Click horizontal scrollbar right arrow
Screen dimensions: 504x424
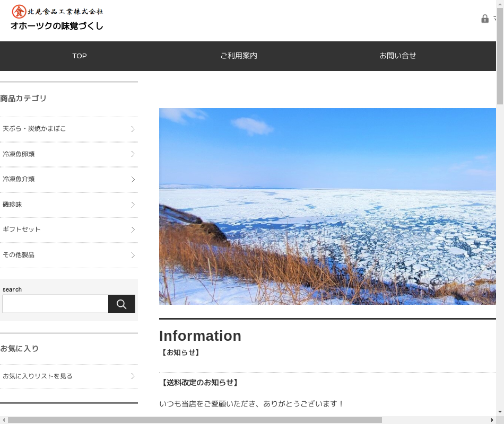[x=492, y=420]
